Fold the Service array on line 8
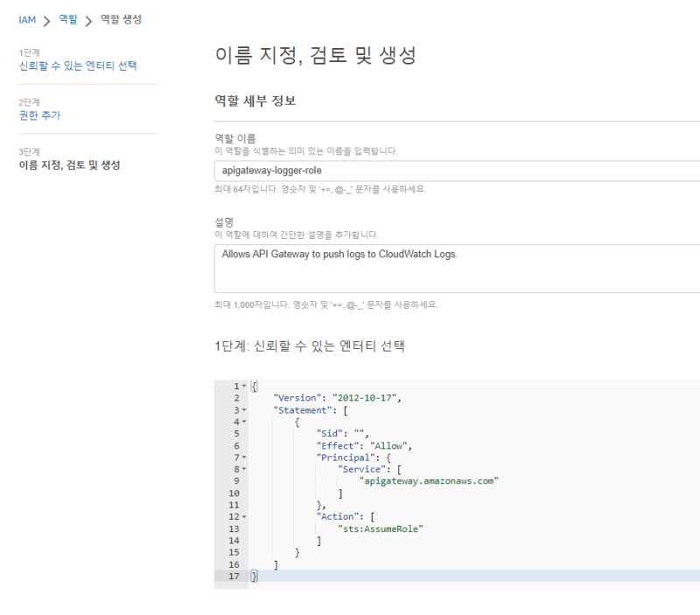 [x=244, y=469]
